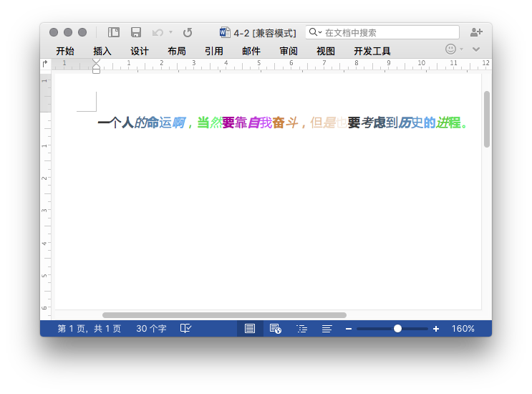Screen dimensions: 532x394
Task: Click the orange word 奋斗 in text
Action: [285, 122]
